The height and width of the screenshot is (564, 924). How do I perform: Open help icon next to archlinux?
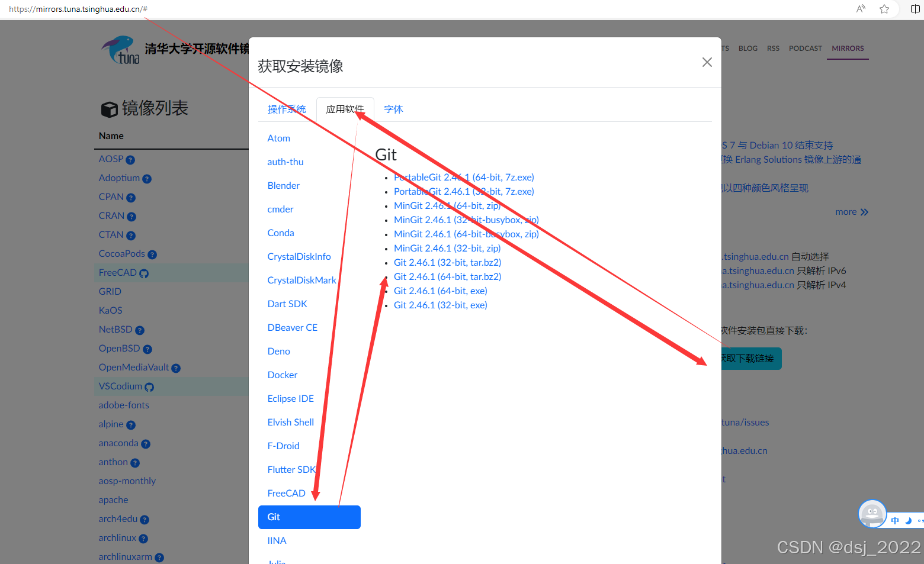143,539
